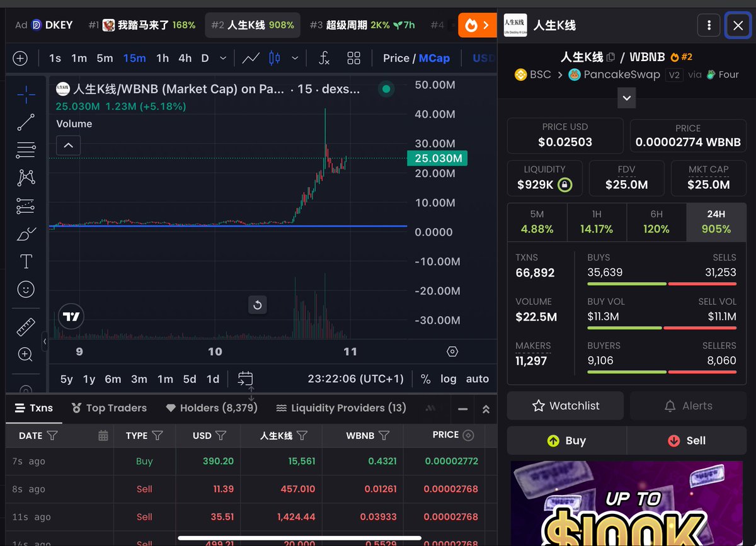Expand the token info chevron
This screenshot has width=756, height=546.
pos(626,98)
